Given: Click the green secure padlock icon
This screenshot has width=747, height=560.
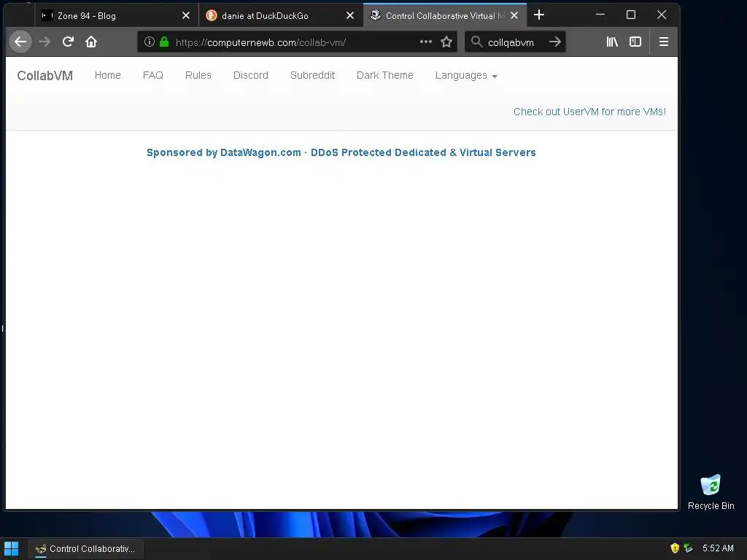Looking at the screenshot, I should tap(164, 42).
